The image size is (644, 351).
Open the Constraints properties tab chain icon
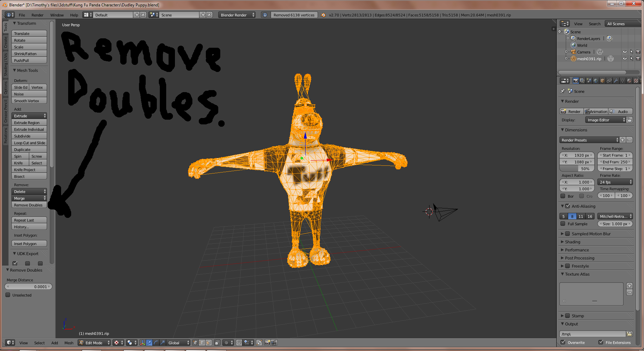click(609, 81)
